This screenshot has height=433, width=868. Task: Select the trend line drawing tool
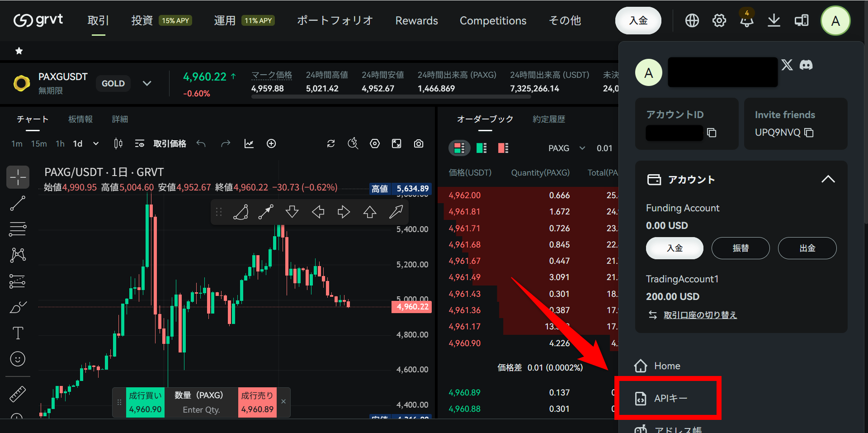point(18,204)
